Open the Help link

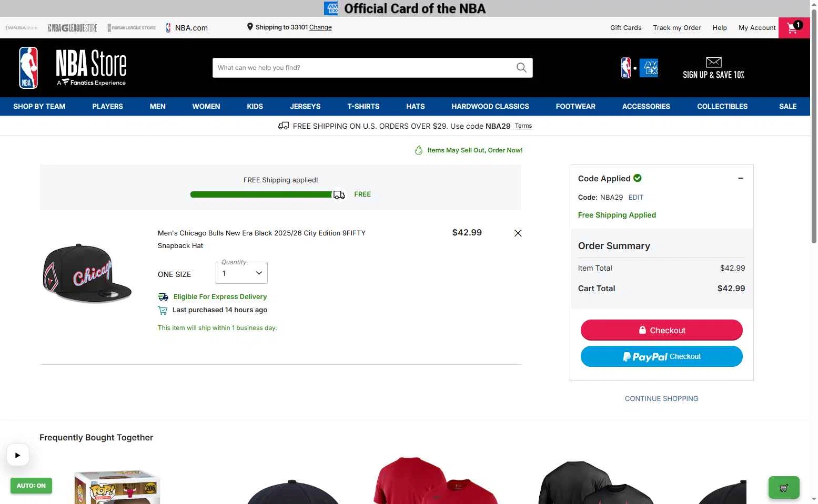(720, 28)
